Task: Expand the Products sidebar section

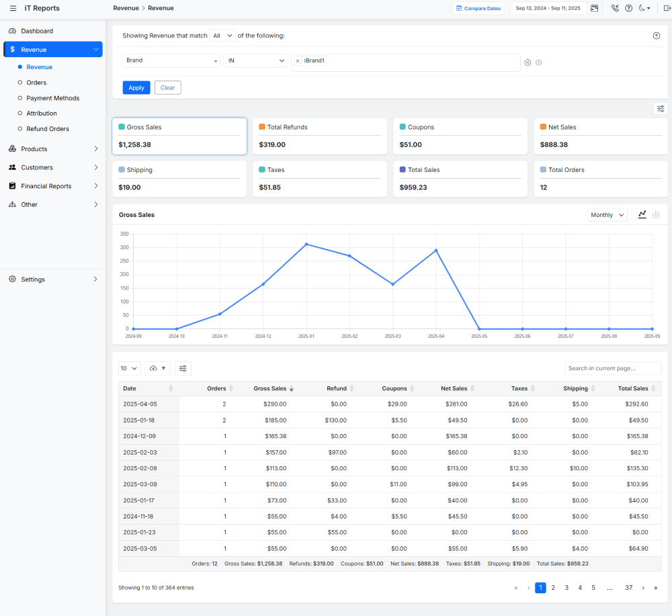Action: [53, 148]
